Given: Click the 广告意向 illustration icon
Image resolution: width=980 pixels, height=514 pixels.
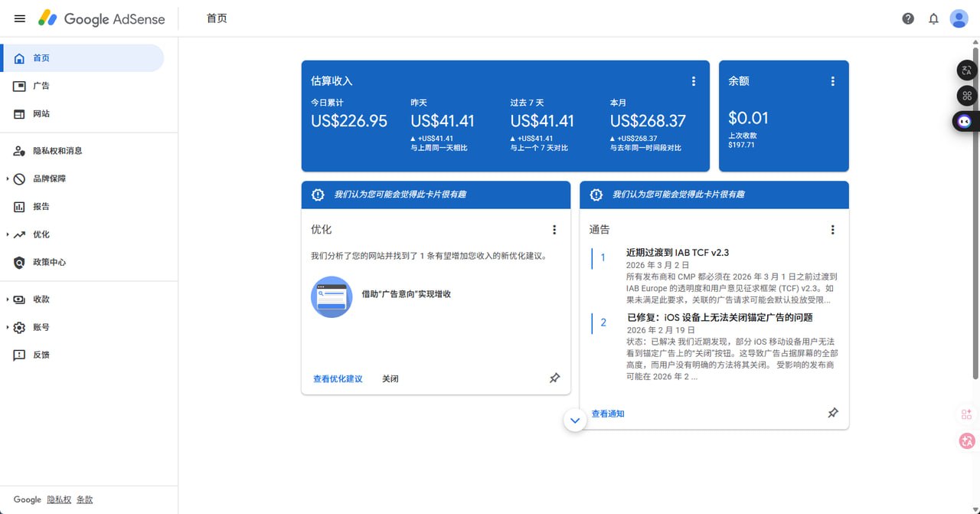Looking at the screenshot, I should pos(332,296).
